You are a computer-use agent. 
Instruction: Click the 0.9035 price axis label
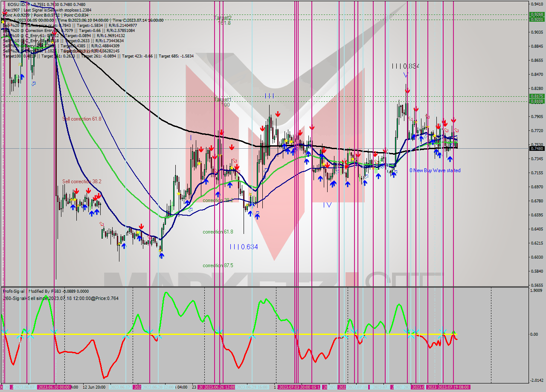537,32
